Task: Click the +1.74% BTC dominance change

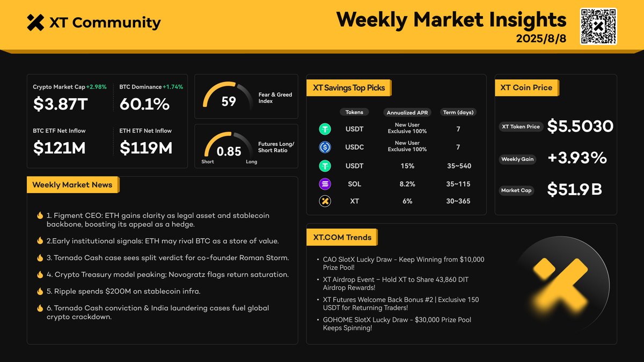Action: pyautogui.click(x=173, y=87)
